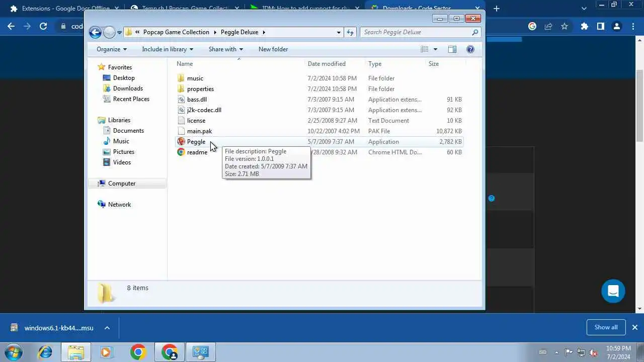
Task: Click Libraries in navigation pane
Action: [119, 120]
